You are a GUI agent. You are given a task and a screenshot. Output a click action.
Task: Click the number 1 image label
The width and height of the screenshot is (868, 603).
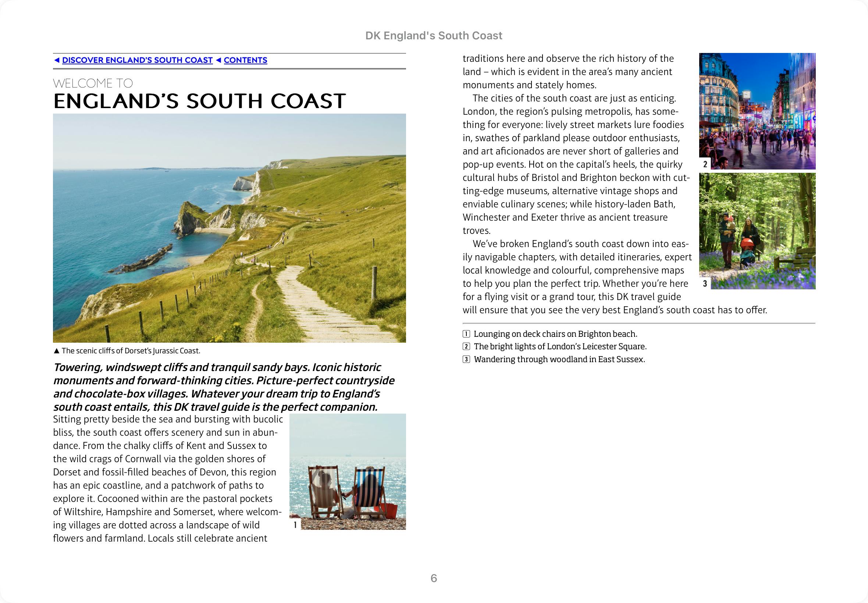point(295,524)
